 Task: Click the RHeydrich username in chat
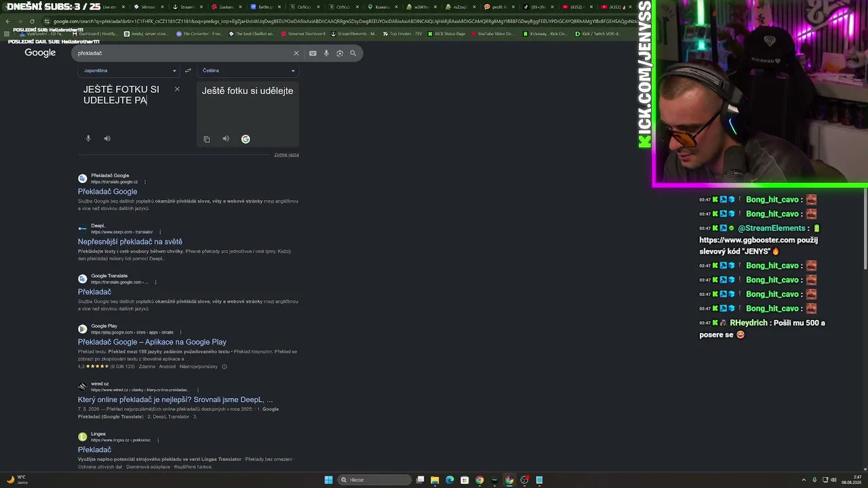tap(748, 323)
